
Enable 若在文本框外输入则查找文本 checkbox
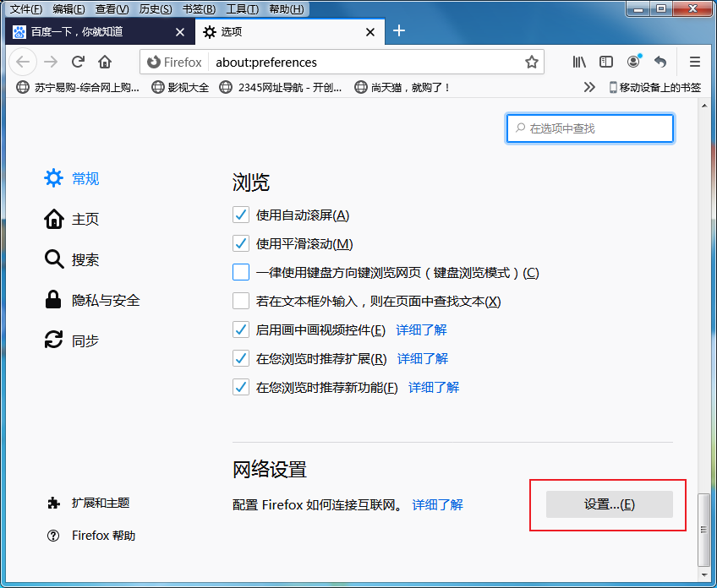tap(241, 301)
